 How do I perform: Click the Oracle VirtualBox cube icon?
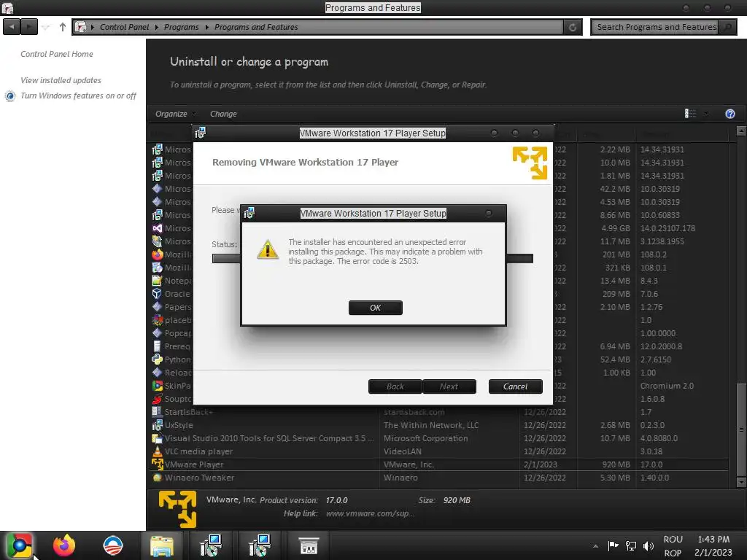coord(158,294)
